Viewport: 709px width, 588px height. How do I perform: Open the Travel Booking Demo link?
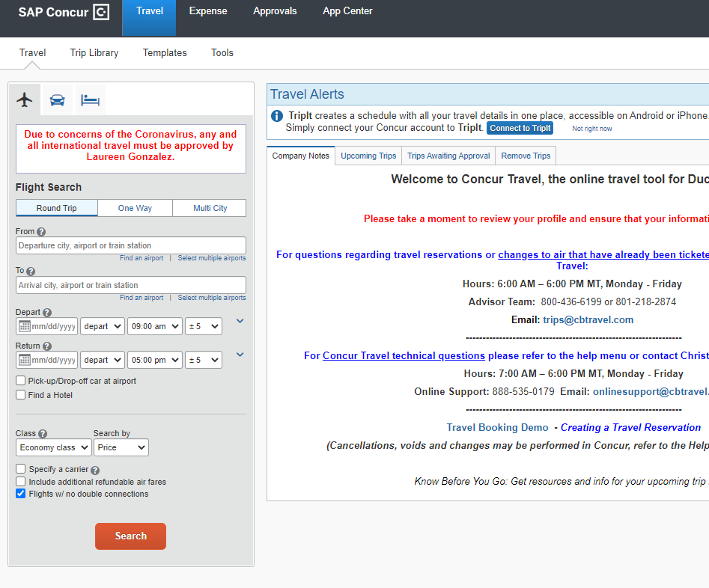click(497, 428)
